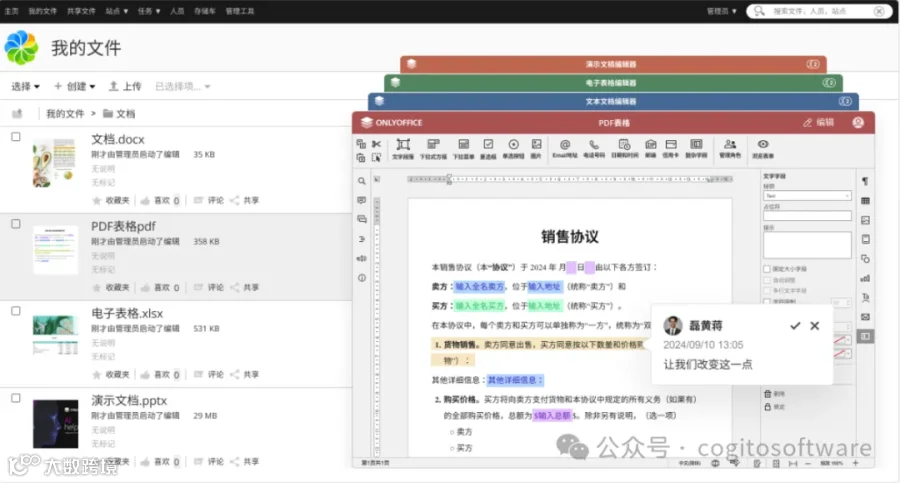
Task: Insert a radio button form field
Action: [513, 149]
